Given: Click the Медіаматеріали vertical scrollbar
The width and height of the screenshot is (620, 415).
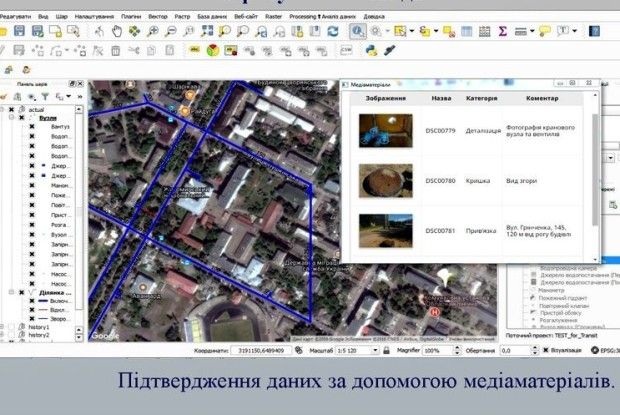Looking at the screenshot, I should tap(595, 170).
